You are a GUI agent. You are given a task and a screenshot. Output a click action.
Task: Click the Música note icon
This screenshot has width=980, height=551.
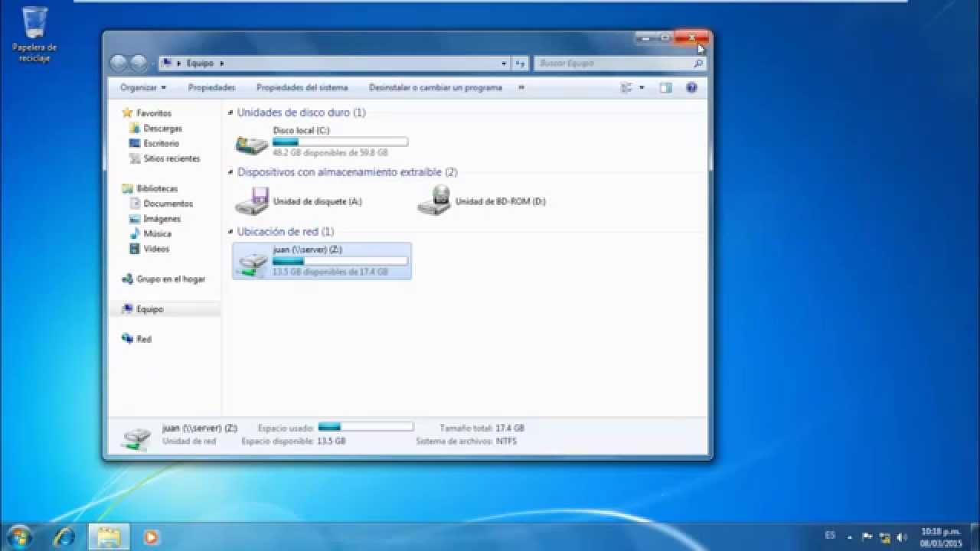[135, 233]
